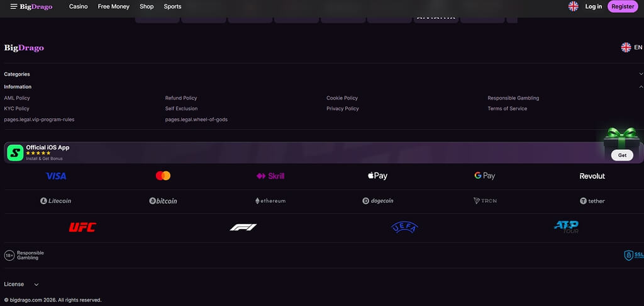Open the KYC Policy link
This screenshot has width=644, height=306.
(16, 108)
